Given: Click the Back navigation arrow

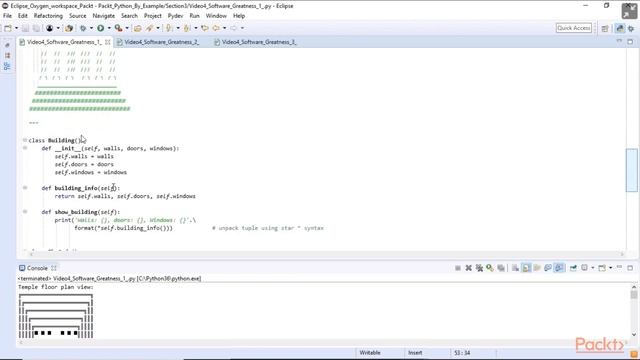Looking at the screenshot, I should tap(216, 28).
